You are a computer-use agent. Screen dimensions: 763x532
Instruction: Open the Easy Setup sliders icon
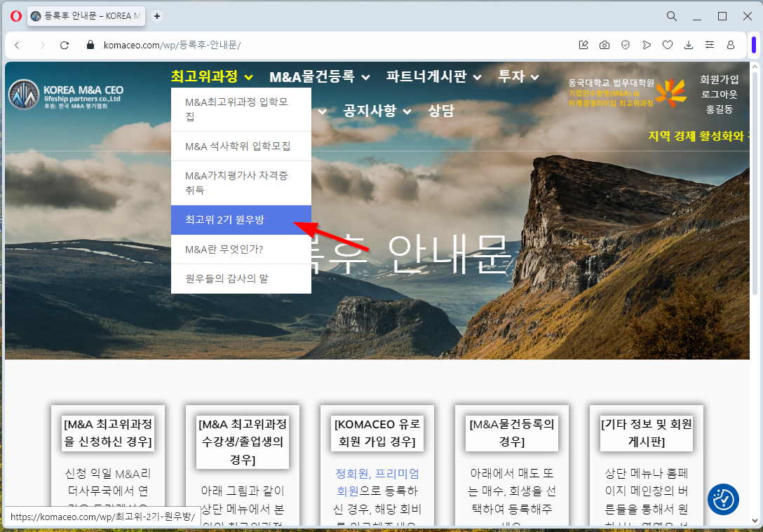point(709,45)
